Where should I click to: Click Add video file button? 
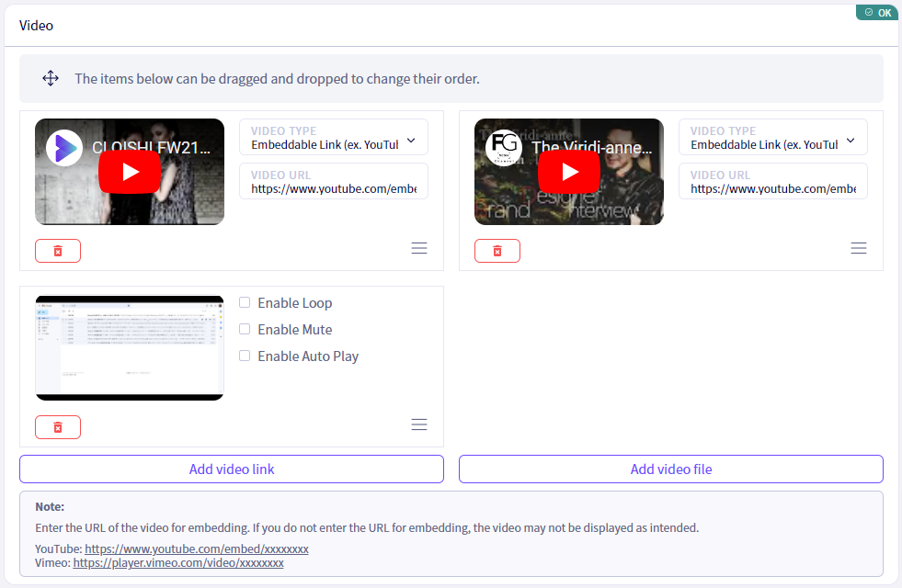pyautogui.click(x=670, y=469)
